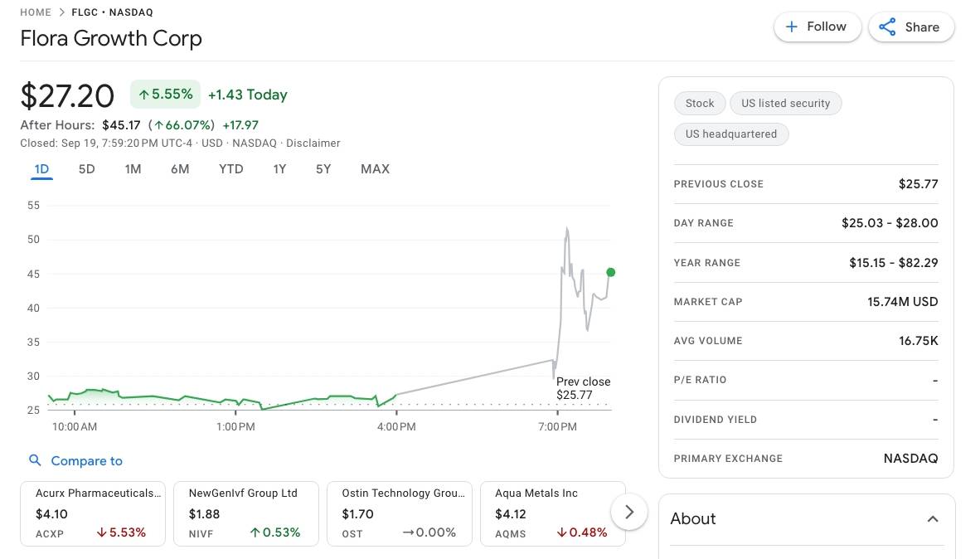Screen dimensions: 980x559
Task: Click the 4:00 PM axis label
Action: pos(396,426)
